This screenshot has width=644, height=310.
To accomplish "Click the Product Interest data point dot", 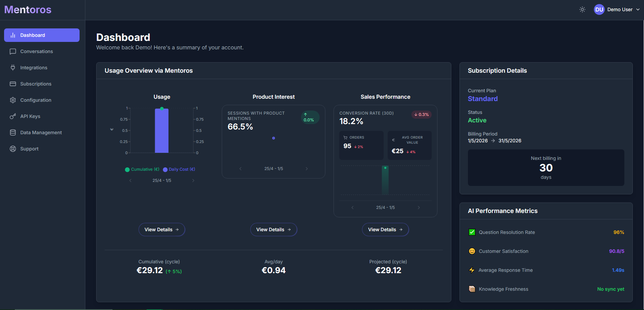I will 274,138.
